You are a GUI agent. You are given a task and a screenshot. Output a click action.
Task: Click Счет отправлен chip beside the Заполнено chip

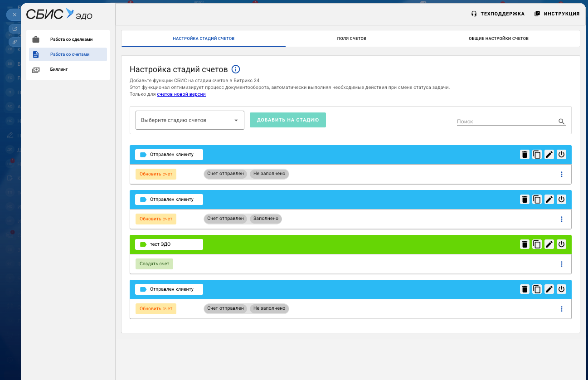(225, 219)
